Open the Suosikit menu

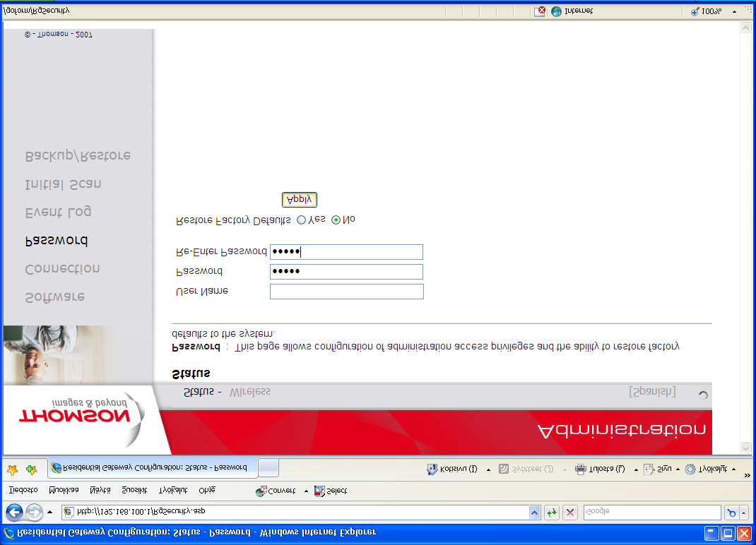tap(134, 490)
